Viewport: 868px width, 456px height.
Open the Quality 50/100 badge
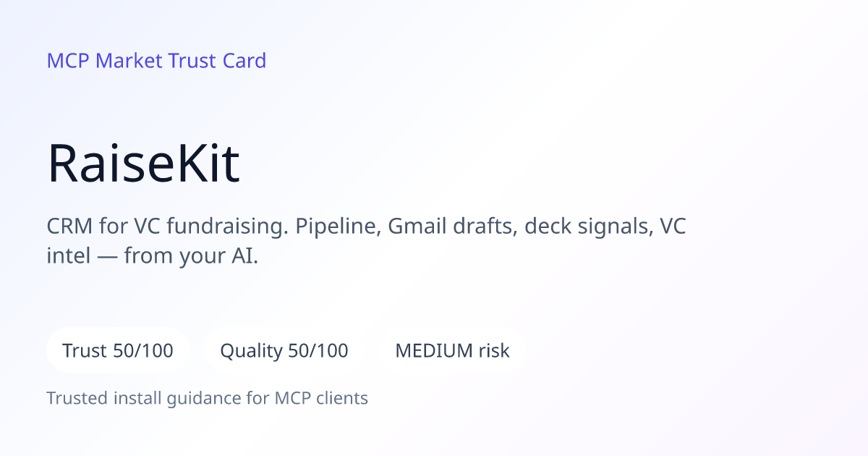(x=284, y=351)
